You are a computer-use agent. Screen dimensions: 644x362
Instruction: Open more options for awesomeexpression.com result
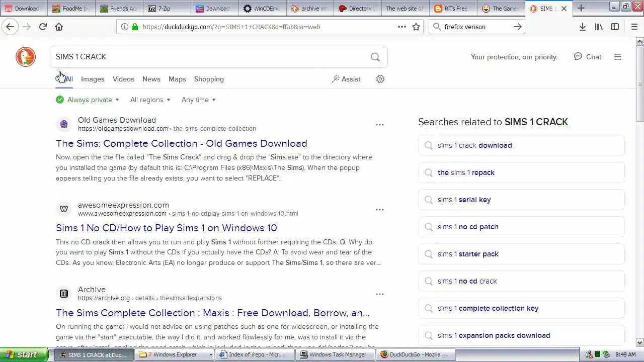(380, 210)
